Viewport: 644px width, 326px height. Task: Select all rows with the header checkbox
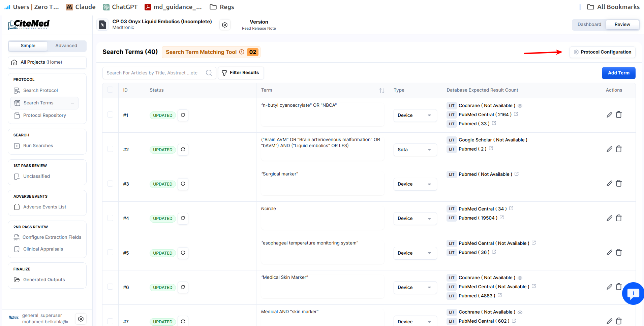tap(110, 90)
